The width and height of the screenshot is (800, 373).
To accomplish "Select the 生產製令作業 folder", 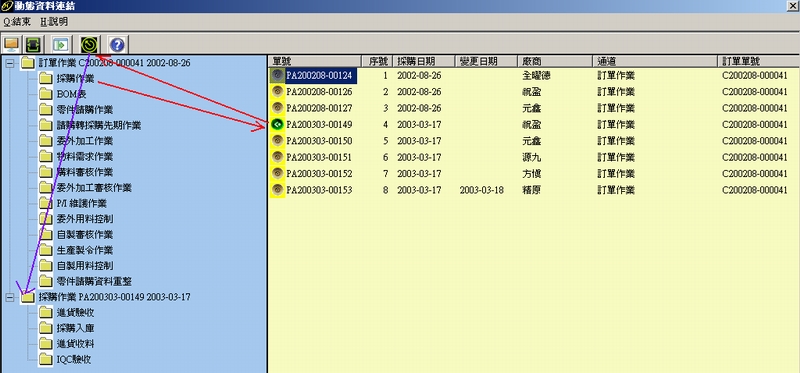I will pos(76,250).
